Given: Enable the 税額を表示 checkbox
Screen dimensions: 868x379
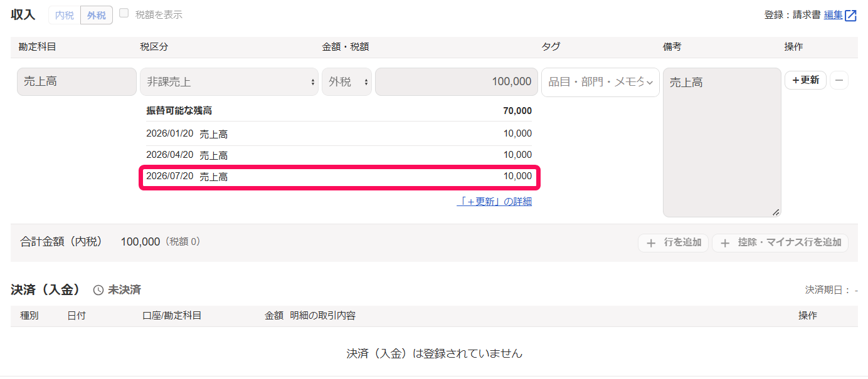Looking at the screenshot, I should click(124, 13).
